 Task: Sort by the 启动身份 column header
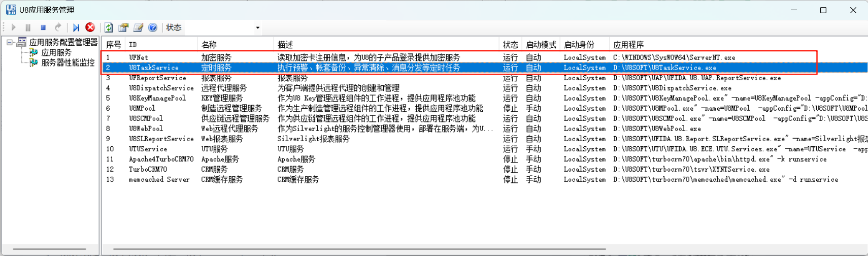585,45
